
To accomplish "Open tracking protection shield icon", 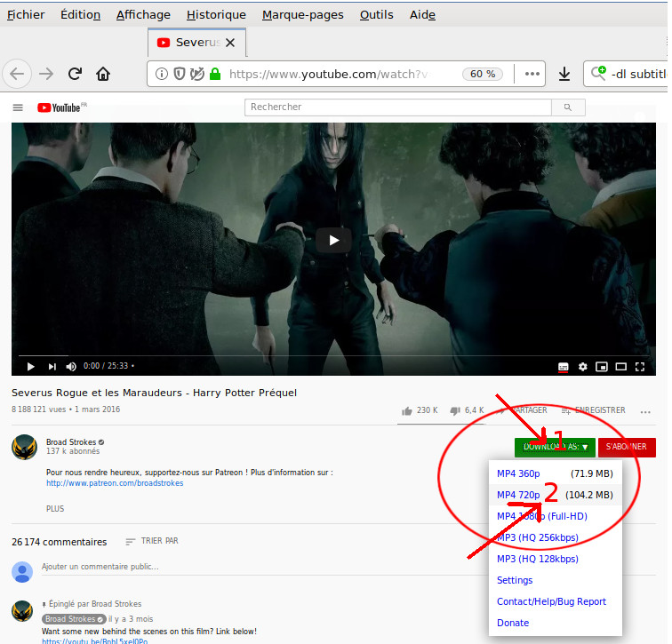I will [180, 74].
